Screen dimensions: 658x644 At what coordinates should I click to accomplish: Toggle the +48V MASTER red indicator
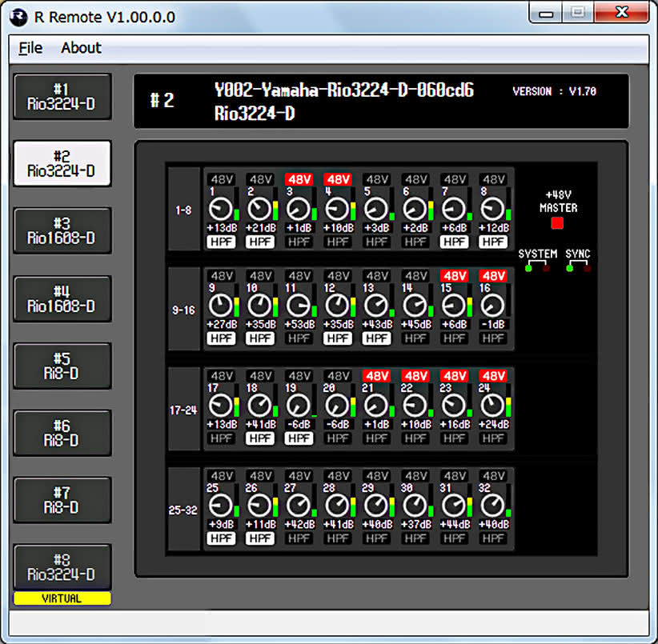click(557, 223)
